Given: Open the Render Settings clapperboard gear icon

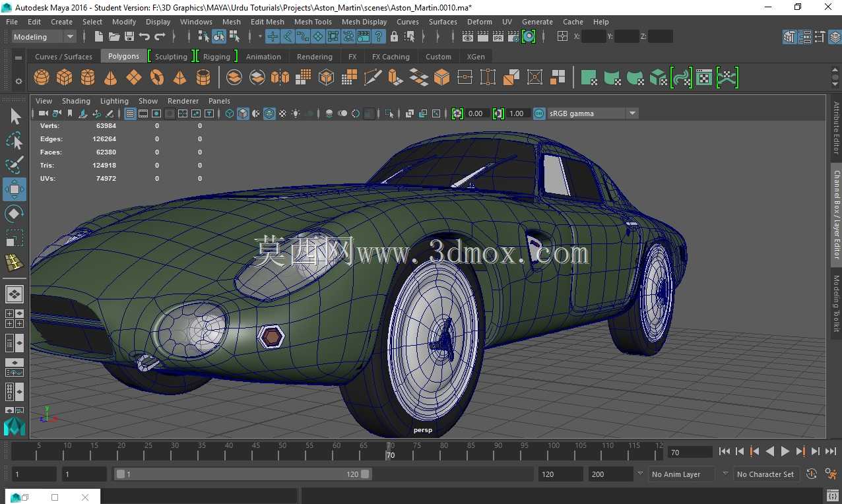Looking at the screenshot, I should (513, 36).
